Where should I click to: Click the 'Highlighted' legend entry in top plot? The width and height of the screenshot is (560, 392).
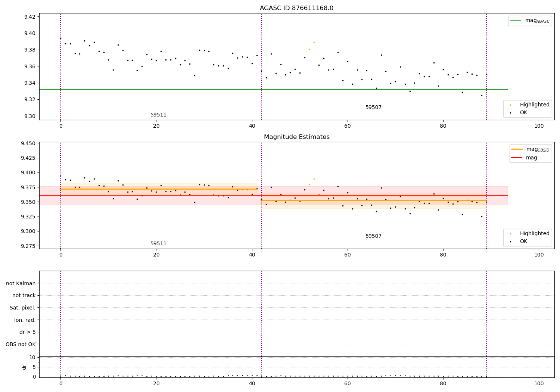click(x=530, y=105)
